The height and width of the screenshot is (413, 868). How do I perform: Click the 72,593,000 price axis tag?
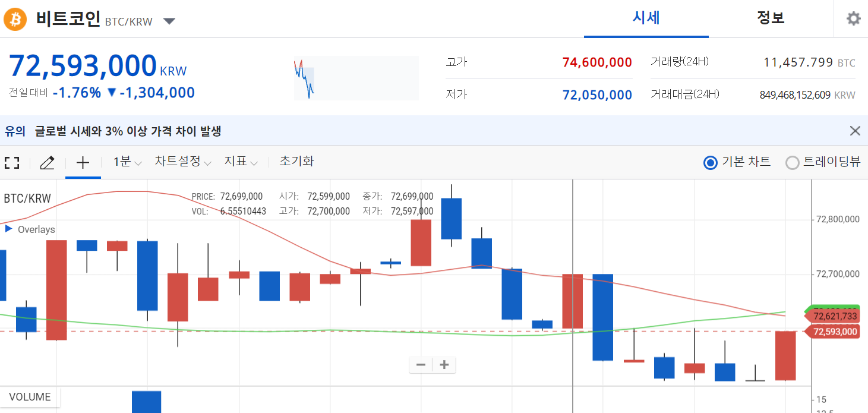pos(832,332)
